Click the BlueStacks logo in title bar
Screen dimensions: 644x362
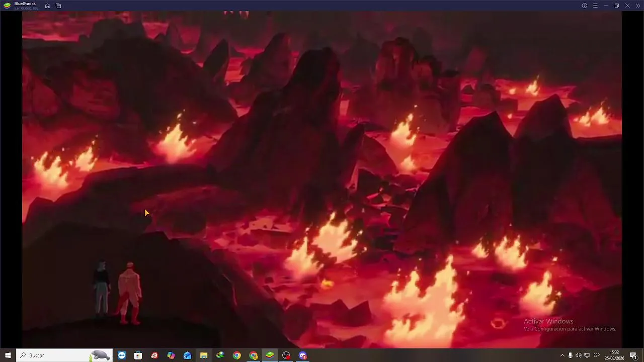coord(7,6)
